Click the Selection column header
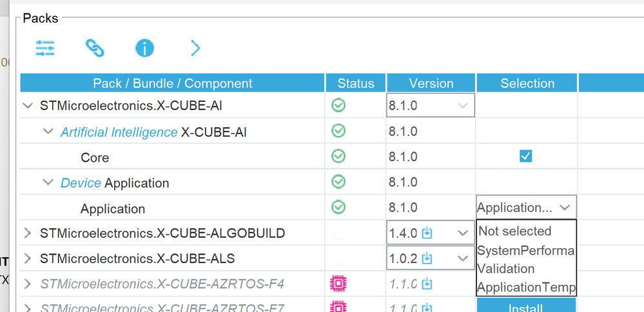Screen dimensions: 644x312 click(527, 83)
